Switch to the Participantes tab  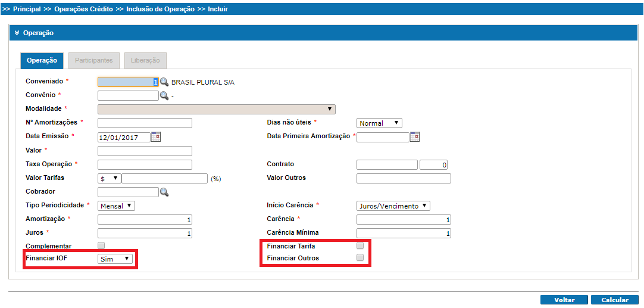(x=94, y=61)
